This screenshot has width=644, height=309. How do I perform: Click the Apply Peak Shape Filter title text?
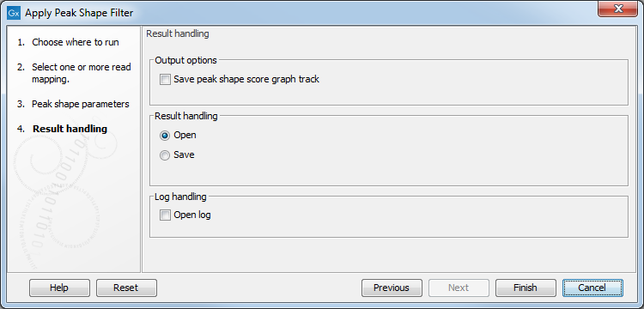point(79,13)
